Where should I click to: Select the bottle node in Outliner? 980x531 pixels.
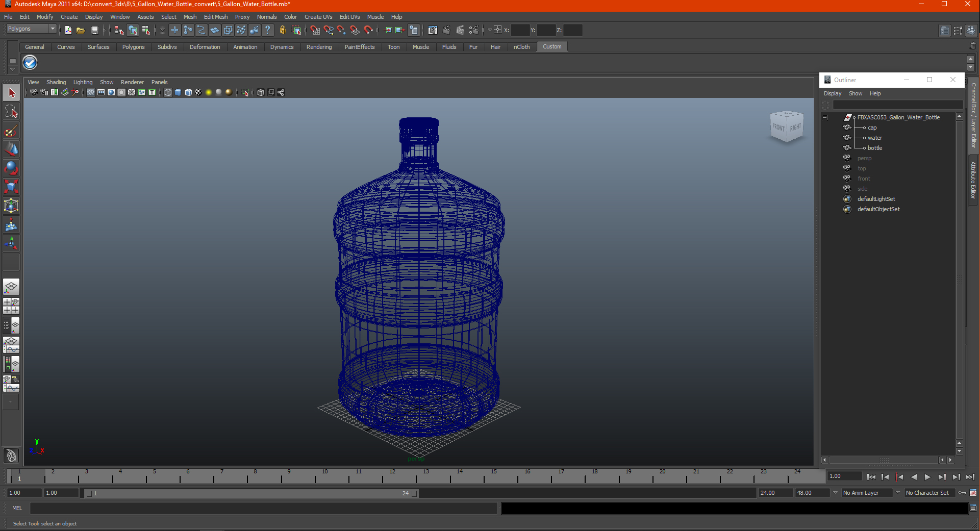coord(874,148)
